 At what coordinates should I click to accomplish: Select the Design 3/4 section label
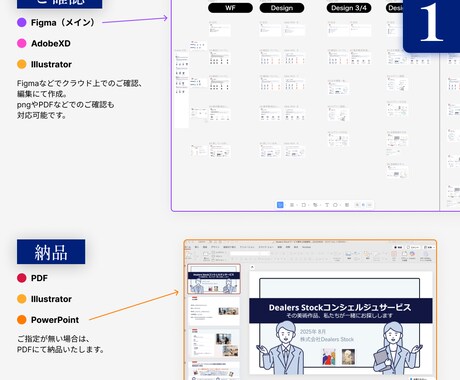pyautogui.click(x=349, y=8)
